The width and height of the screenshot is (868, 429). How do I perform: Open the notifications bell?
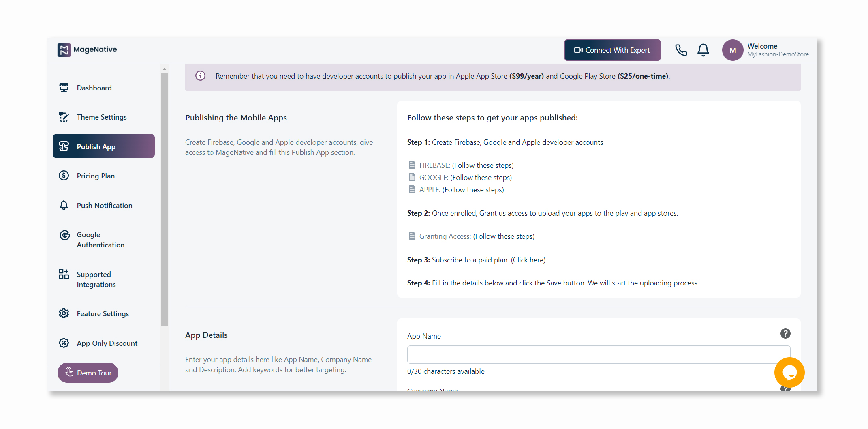(x=703, y=50)
